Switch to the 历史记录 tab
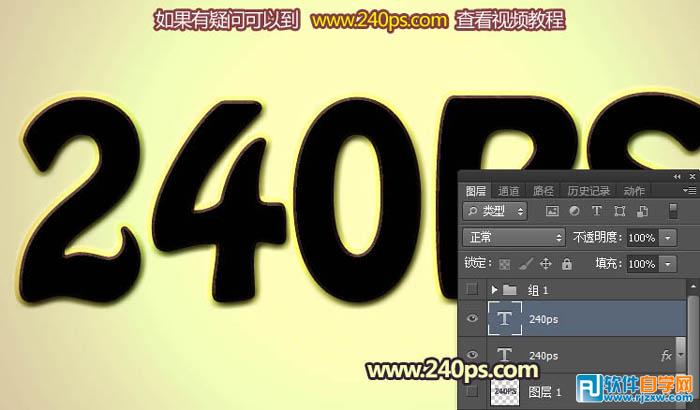The height and width of the screenshot is (410, 700). click(588, 191)
